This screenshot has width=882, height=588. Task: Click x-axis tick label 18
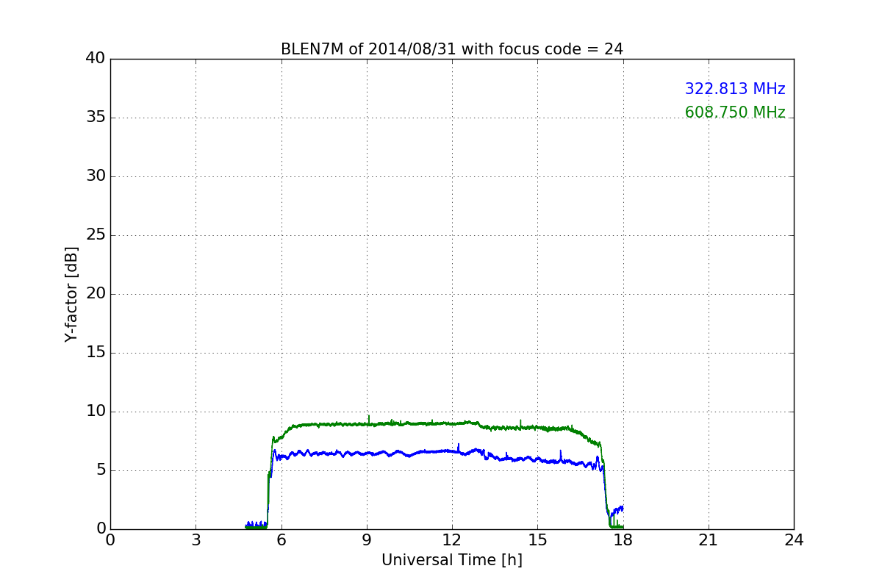(623, 540)
